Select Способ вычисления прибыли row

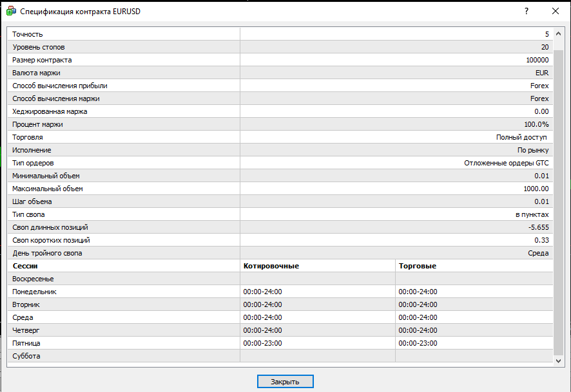click(x=280, y=86)
